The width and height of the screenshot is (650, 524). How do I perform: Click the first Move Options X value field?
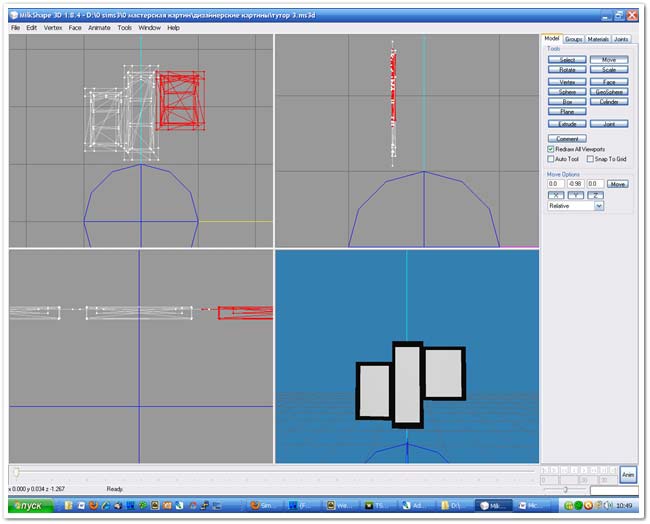pyautogui.click(x=554, y=184)
